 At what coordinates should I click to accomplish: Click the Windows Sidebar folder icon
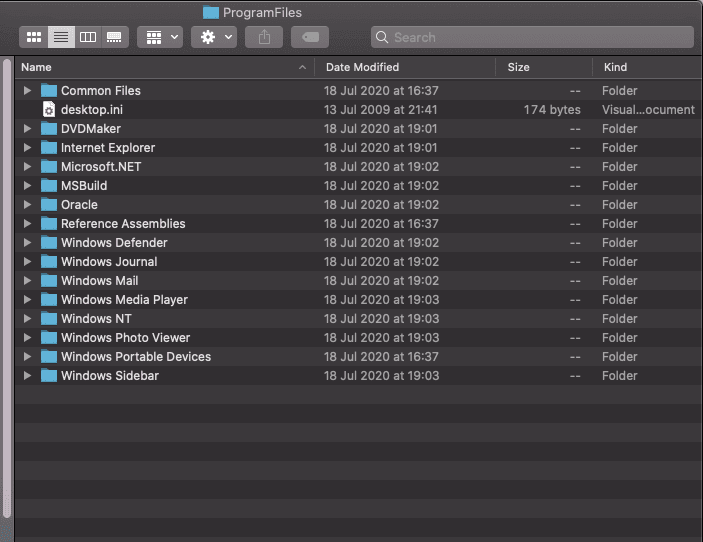coord(49,376)
